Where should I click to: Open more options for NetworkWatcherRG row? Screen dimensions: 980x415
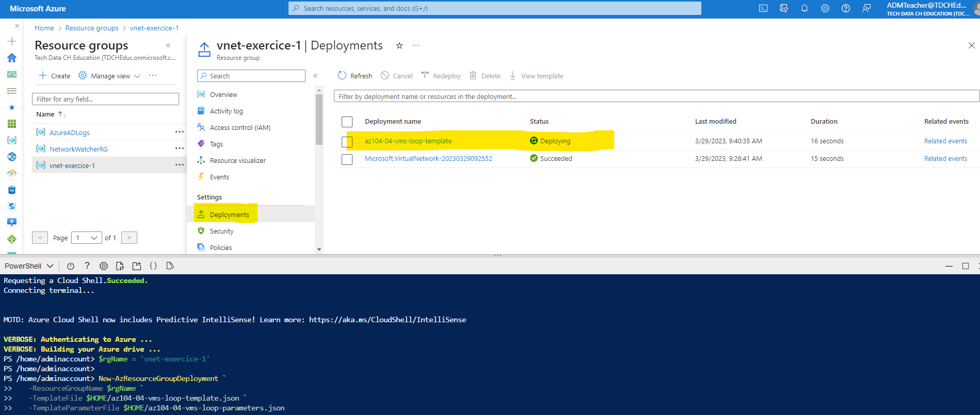[179, 148]
